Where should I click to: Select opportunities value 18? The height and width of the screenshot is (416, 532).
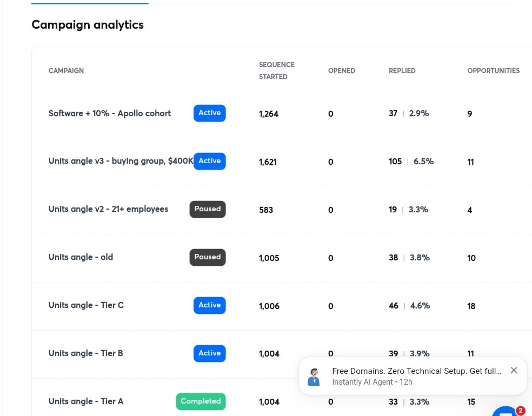[x=471, y=306]
